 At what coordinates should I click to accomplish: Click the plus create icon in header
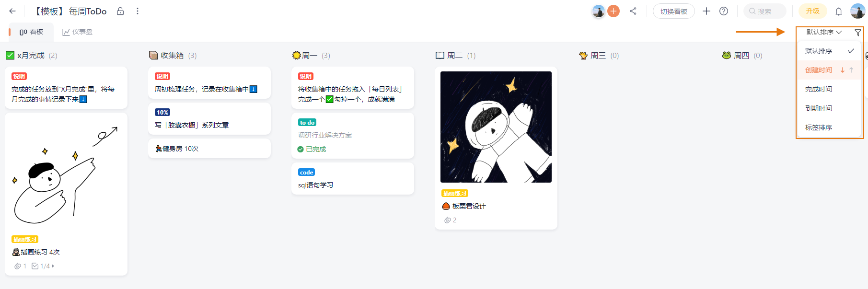pos(706,11)
